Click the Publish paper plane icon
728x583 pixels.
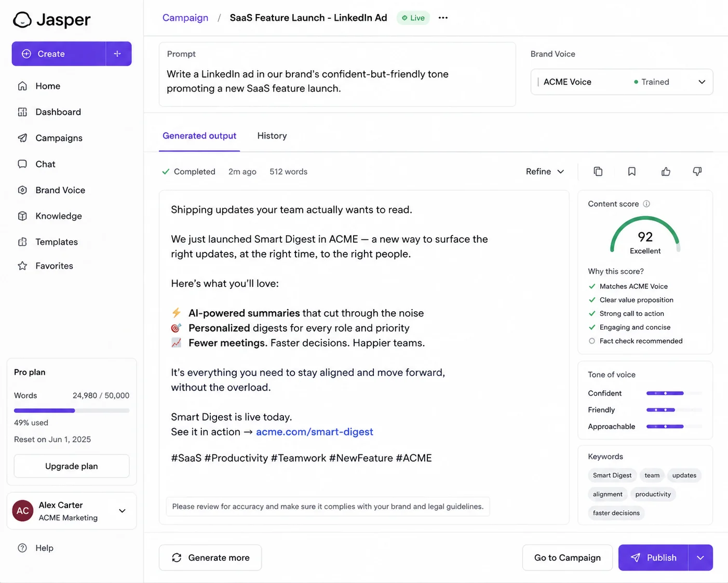tap(636, 558)
